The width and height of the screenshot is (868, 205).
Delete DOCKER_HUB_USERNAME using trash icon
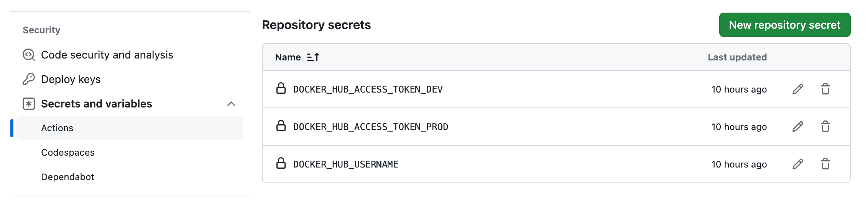825,164
